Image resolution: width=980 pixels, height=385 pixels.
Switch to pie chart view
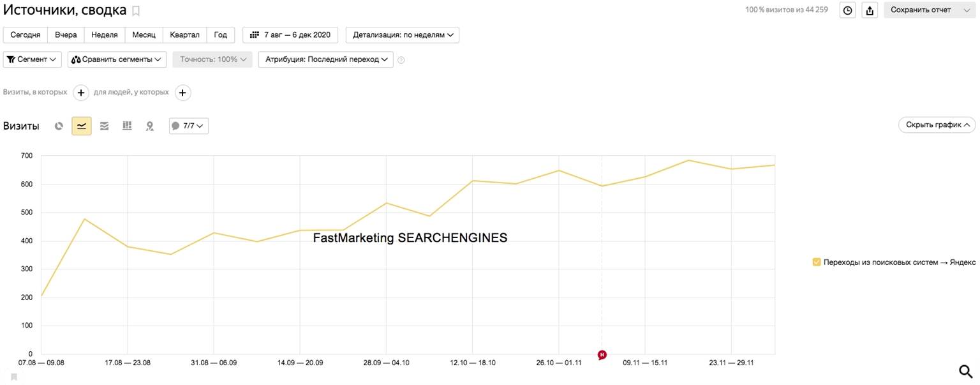point(59,126)
